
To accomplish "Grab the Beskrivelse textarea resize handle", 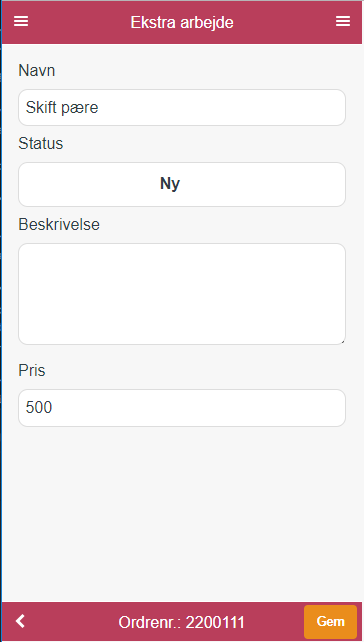I will [342, 341].
